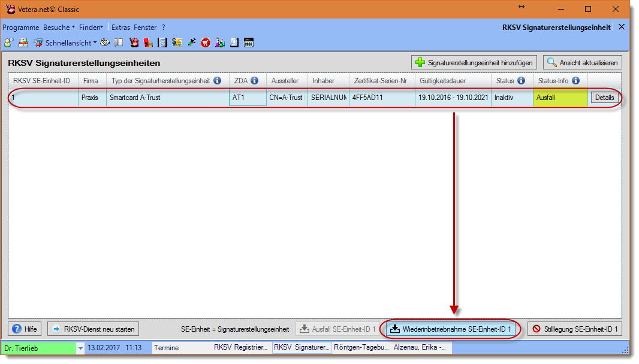Click the syringe icon in toolbar
The height and width of the screenshot is (364, 639).
point(192,43)
